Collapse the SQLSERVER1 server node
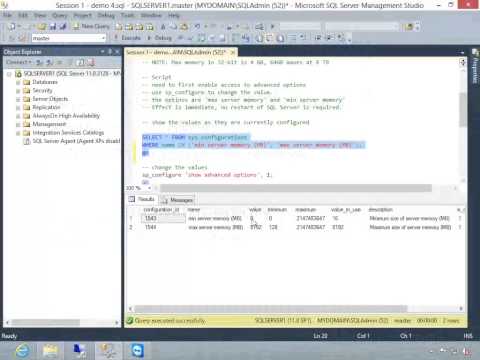The image size is (480, 360). point(9,74)
